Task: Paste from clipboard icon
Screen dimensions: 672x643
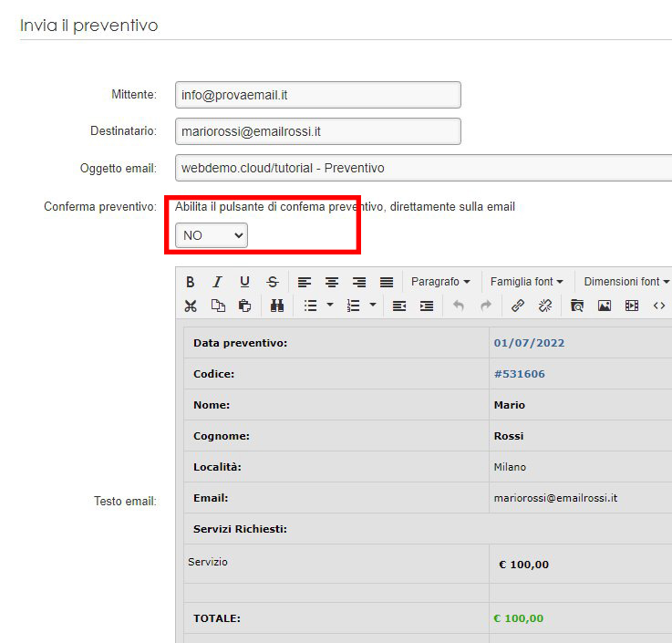Action: [244, 306]
